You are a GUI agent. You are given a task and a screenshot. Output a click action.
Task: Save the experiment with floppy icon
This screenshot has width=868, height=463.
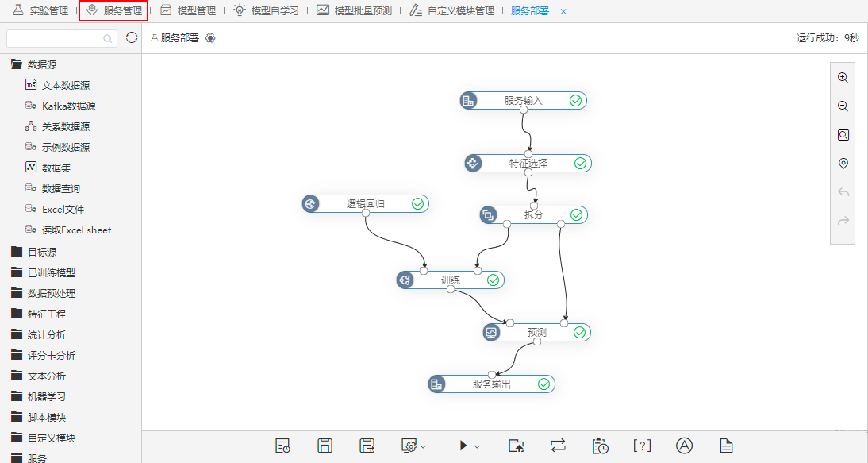pos(325,446)
